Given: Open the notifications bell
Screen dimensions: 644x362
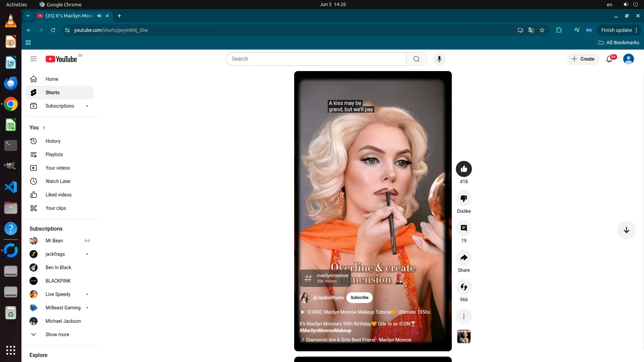Looking at the screenshot, I should pyautogui.click(x=609, y=59).
